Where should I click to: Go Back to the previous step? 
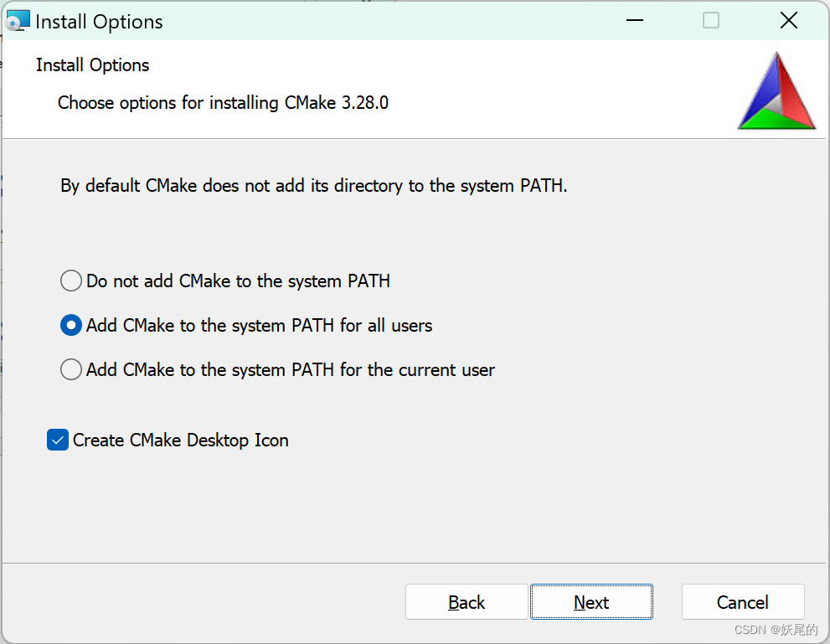click(467, 601)
